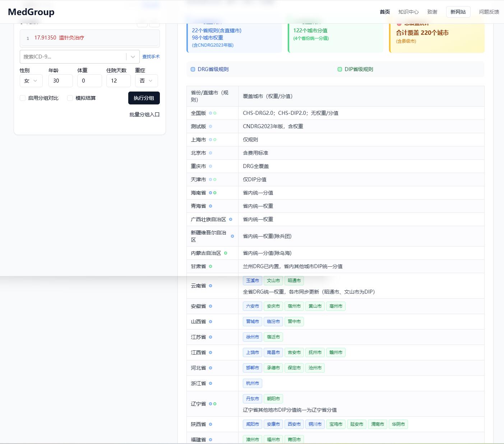Click the green DIP dot beside 海南省
This screenshot has width=504, height=444.
215,193
